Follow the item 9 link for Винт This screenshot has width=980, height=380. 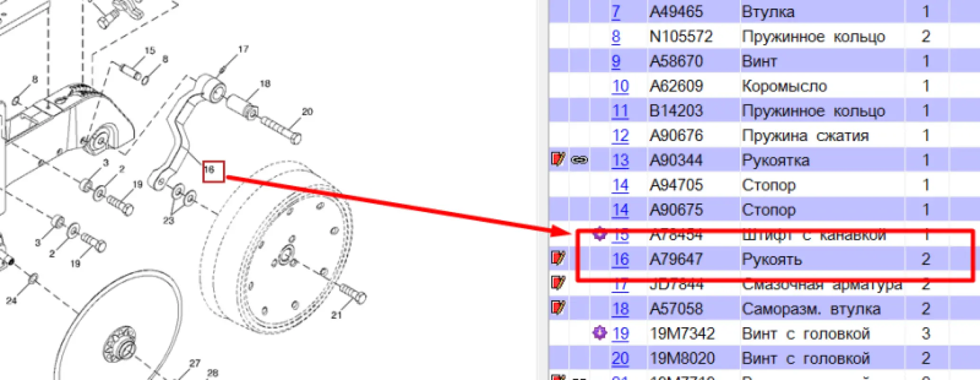point(616,61)
